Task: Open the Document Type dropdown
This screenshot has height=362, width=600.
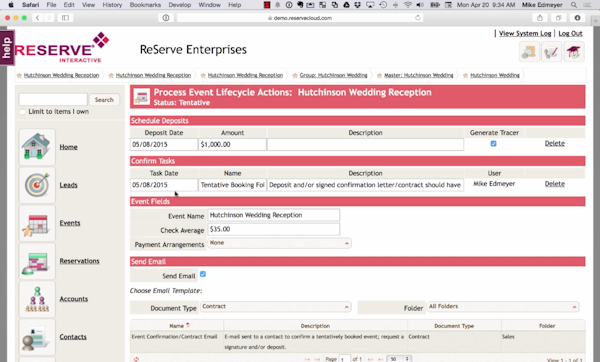Action: point(276,307)
